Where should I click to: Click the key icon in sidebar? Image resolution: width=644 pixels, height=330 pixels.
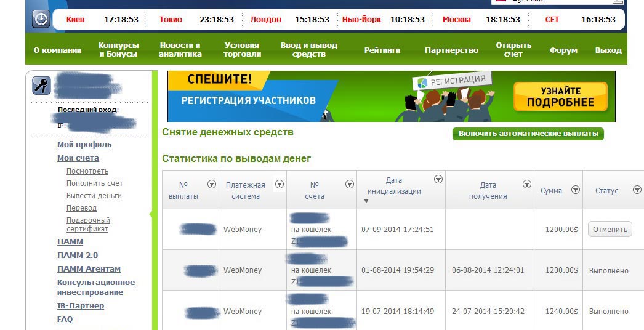(41, 85)
